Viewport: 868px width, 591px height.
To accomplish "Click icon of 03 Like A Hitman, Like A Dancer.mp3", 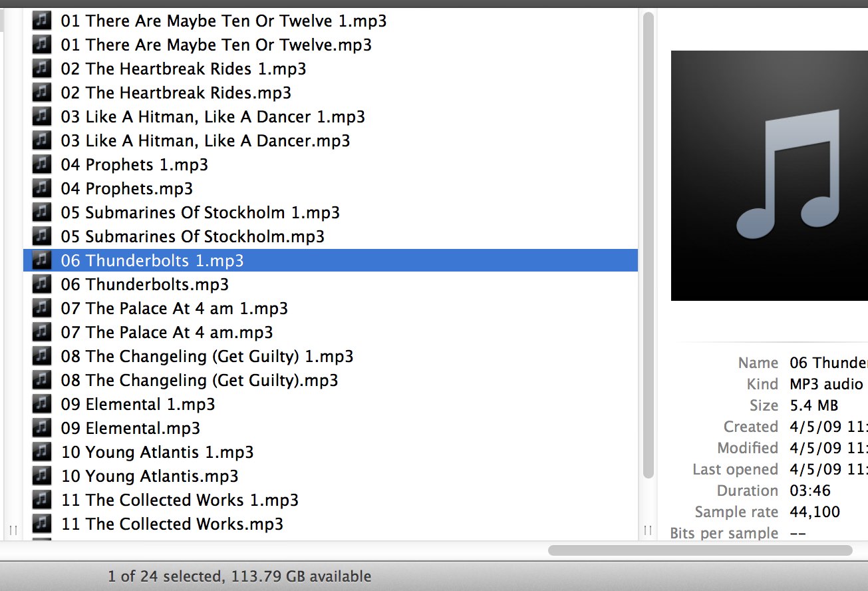I will coord(41,140).
